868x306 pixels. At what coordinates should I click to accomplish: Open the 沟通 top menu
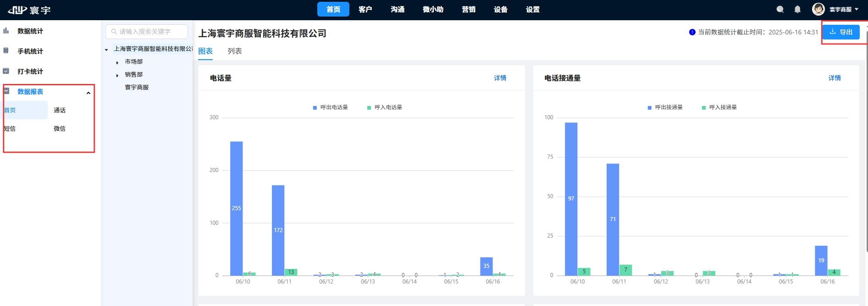(x=398, y=10)
